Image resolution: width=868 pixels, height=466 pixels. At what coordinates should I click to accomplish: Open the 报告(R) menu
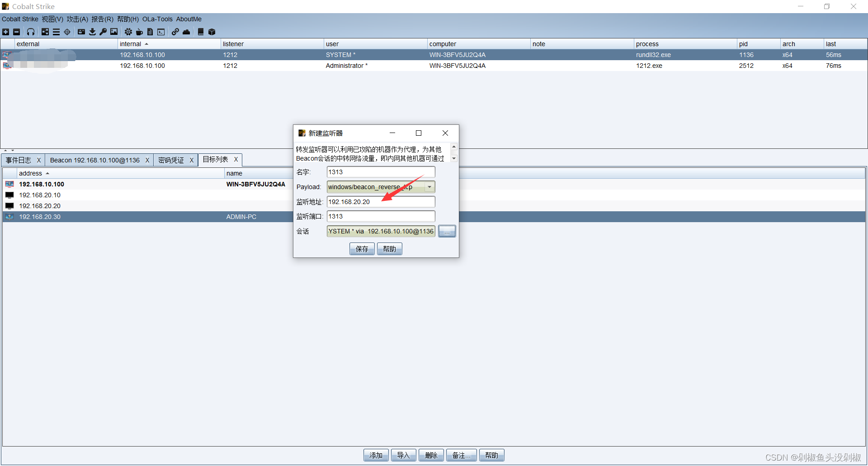pyautogui.click(x=102, y=19)
